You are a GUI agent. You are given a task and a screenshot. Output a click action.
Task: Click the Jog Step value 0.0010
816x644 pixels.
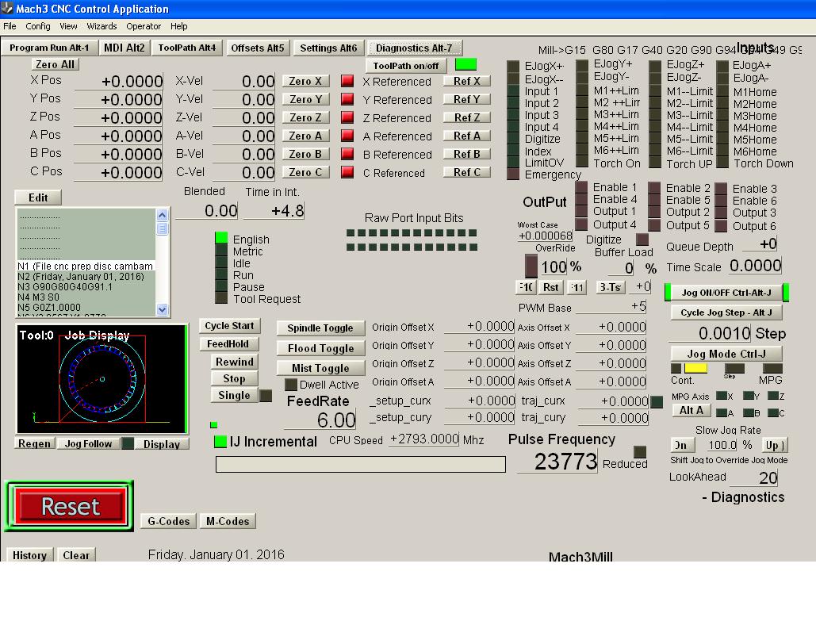coord(710,333)
